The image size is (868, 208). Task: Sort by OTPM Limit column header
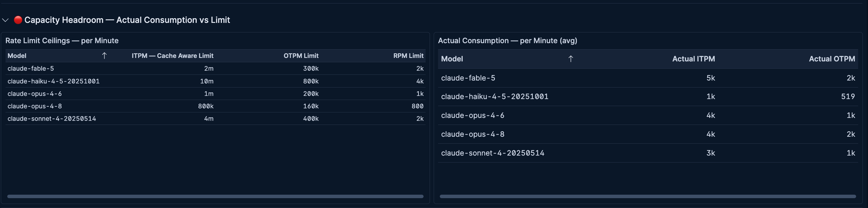click(301, 56)
